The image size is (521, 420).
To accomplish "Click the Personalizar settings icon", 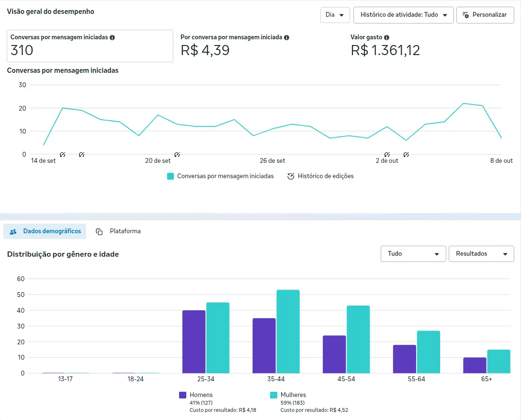I will [x=466, y=15].
